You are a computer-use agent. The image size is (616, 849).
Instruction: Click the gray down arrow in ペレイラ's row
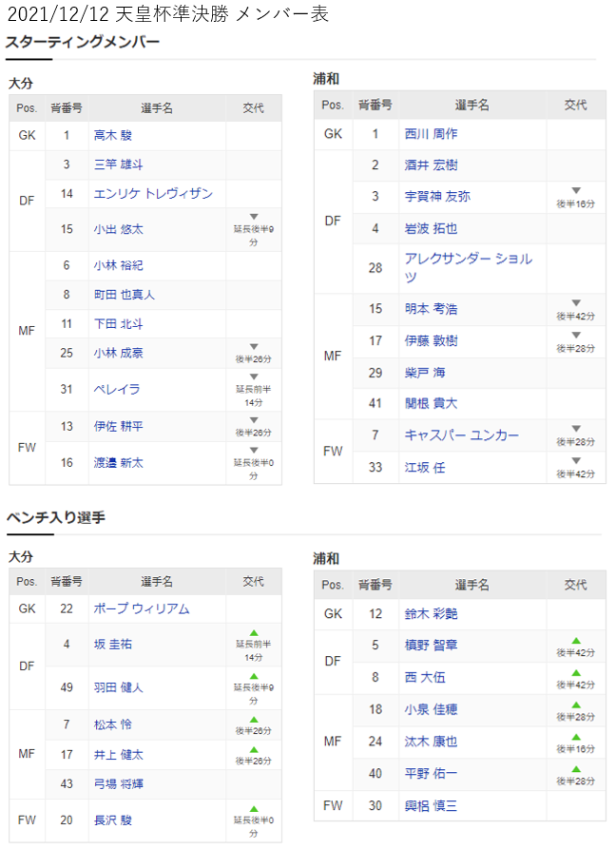254,376
